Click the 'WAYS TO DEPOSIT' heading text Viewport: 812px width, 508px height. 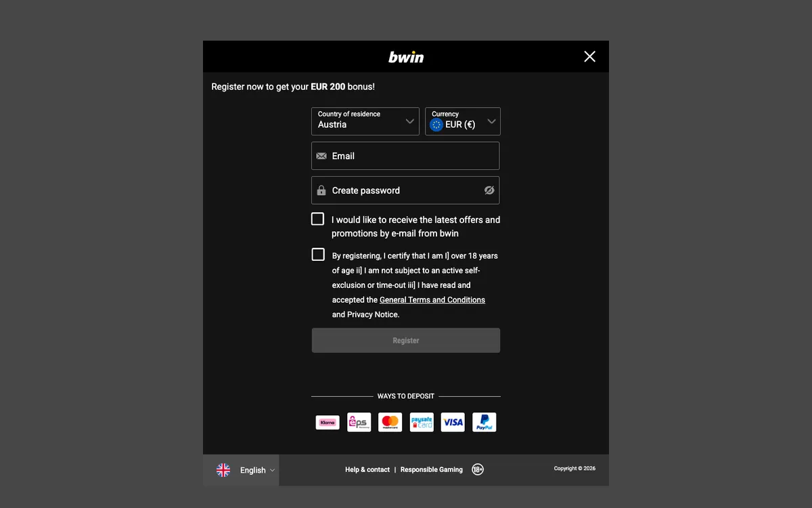406,396
